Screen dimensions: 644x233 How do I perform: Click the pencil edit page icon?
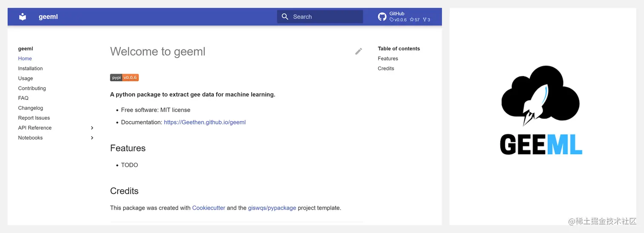pos(359,51)
